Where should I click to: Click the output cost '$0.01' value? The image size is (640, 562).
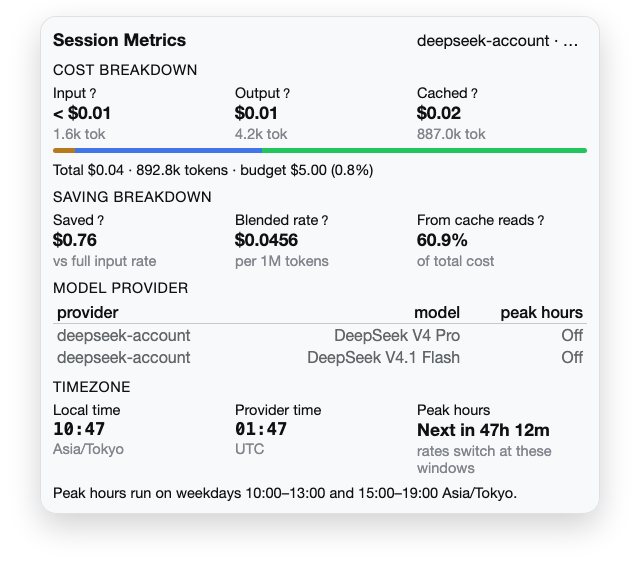256,113
